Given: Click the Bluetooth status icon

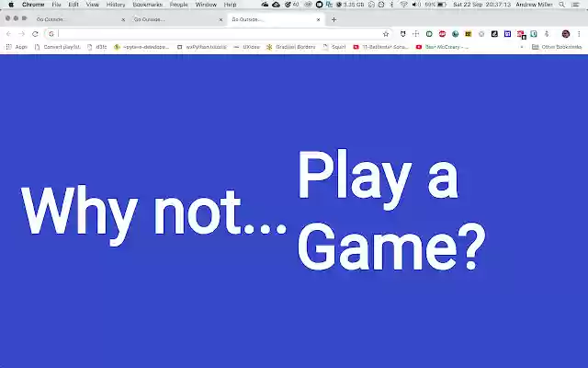Looking at the screenshot, I should tap(391, 5).
